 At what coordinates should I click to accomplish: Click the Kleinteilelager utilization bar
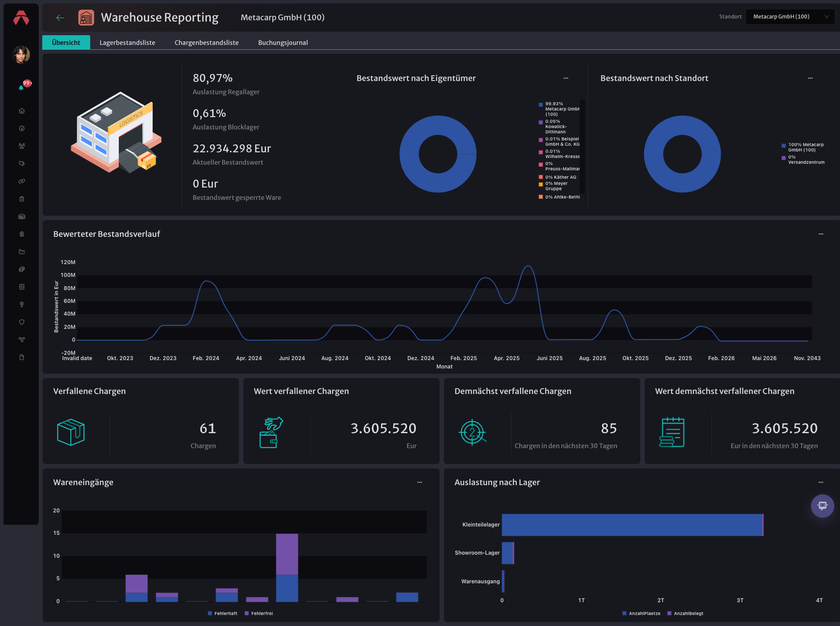click(x=632, y=525)
